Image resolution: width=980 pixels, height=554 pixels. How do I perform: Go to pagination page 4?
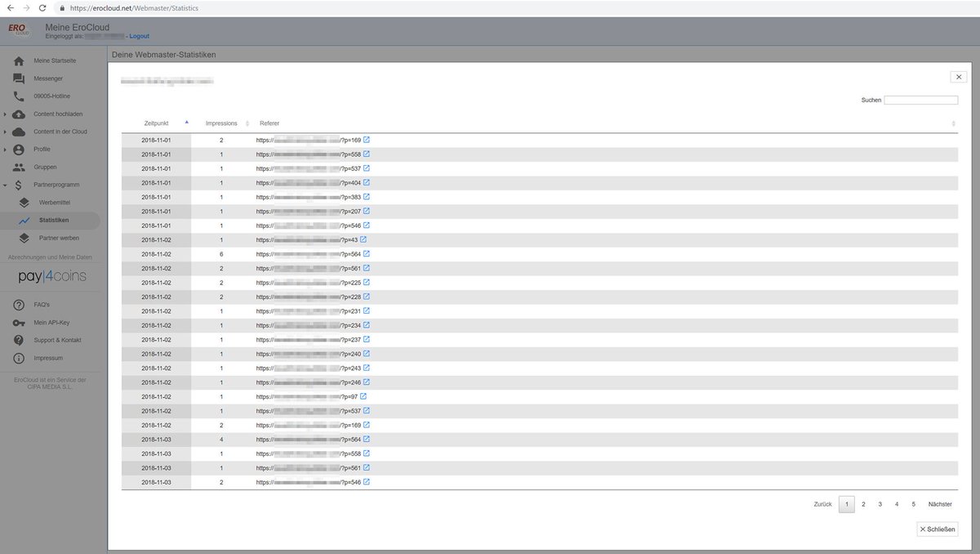coord(897,504)
